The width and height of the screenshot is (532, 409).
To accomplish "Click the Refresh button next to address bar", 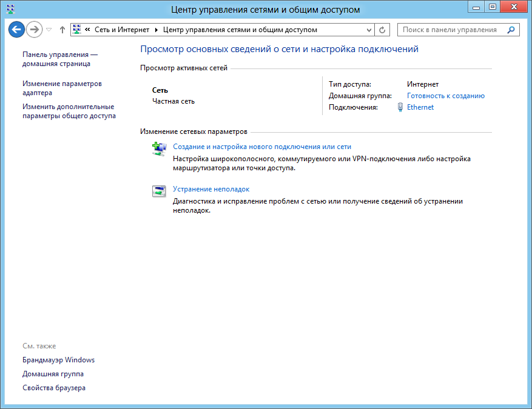I will (x=382, y=30).
